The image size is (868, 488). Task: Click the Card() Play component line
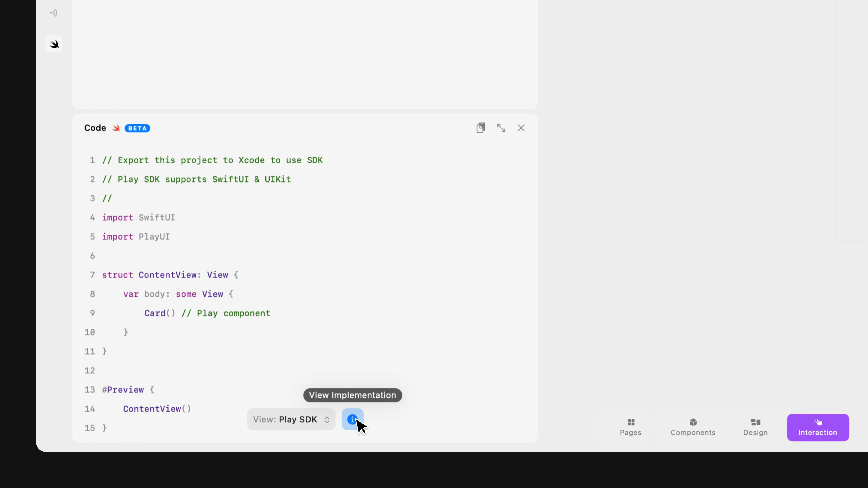(x=207, y=313)
